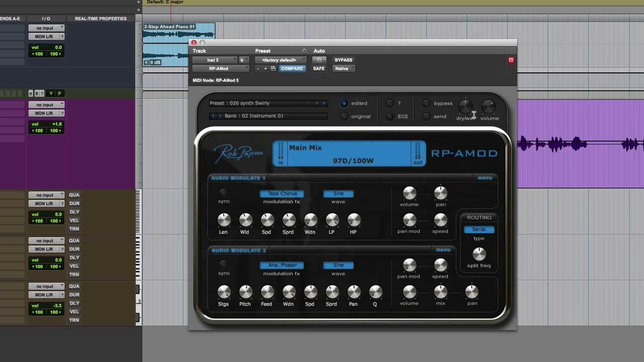Viewport: 644px width, 362px height.
Task: Select the original radio LED
Action: [344, 116]
